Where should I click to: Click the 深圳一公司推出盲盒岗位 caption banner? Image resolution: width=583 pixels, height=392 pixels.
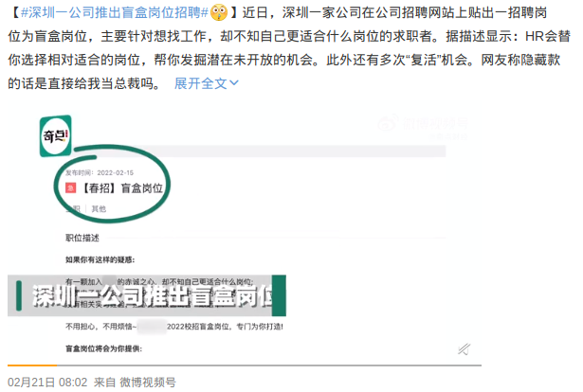(x=152, y=295)
